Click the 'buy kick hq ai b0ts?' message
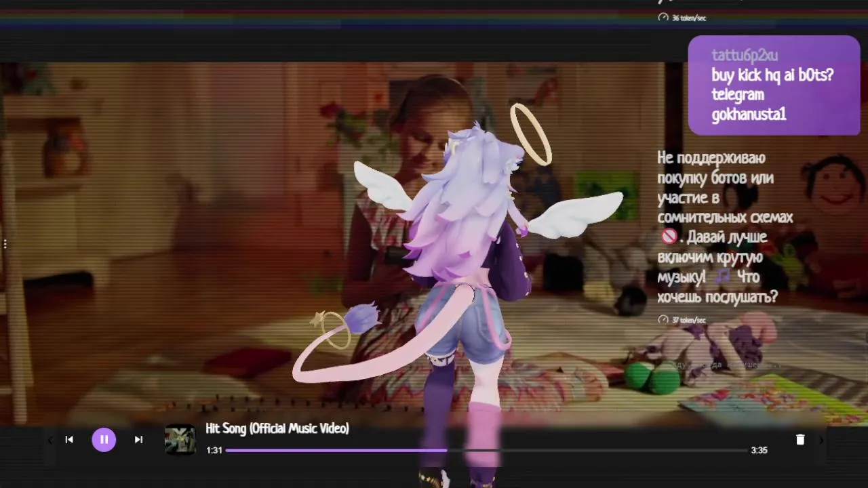This screenshot has height=488, width=868. tap(772, 75)
